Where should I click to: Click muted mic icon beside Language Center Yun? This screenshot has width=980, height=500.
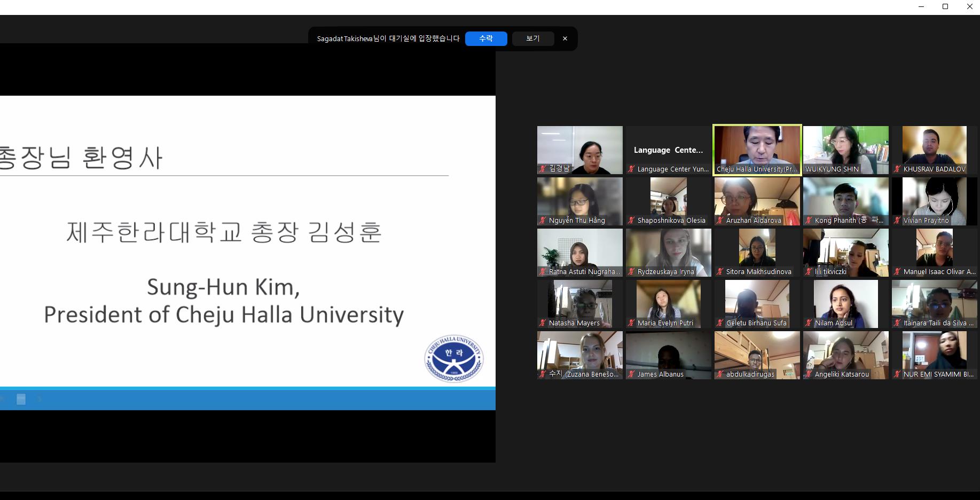[x=631, y=169]
